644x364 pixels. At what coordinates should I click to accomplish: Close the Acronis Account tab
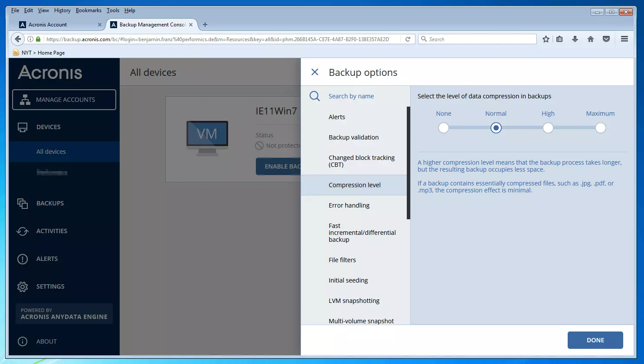pos(100,25)
